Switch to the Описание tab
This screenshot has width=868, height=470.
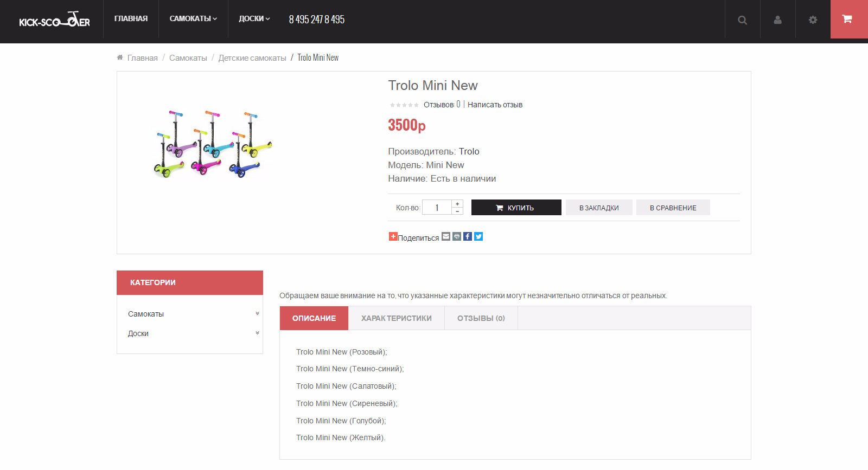coord(314,318)
